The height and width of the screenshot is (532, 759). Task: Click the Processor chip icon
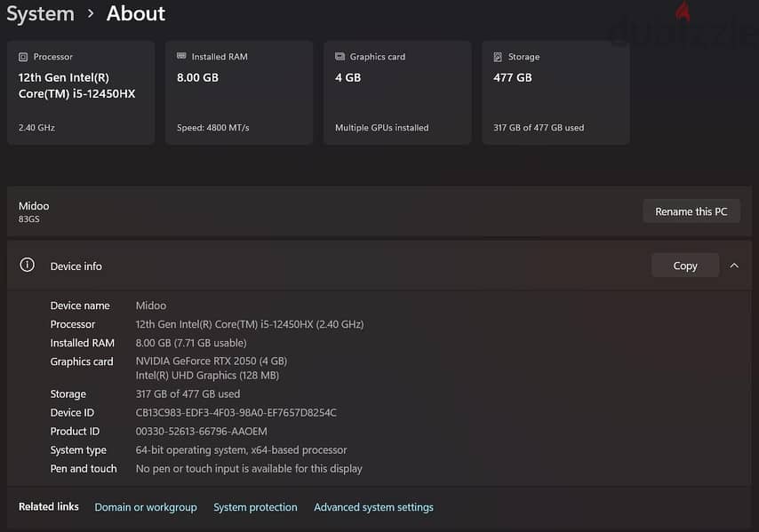23,57
